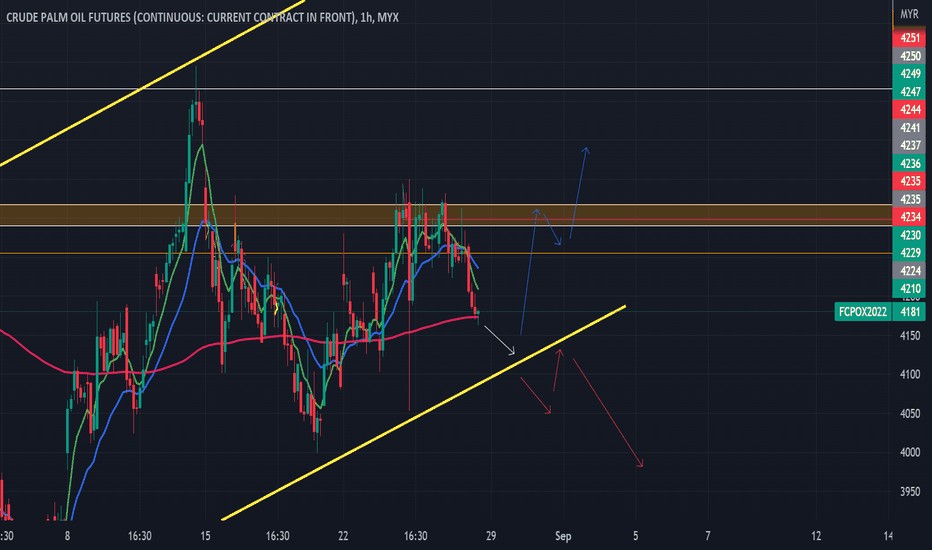Viewport: 932px width, 550px height.
Task: Click the FCPOX2022 symbol tag
Action: click(862, 312)
